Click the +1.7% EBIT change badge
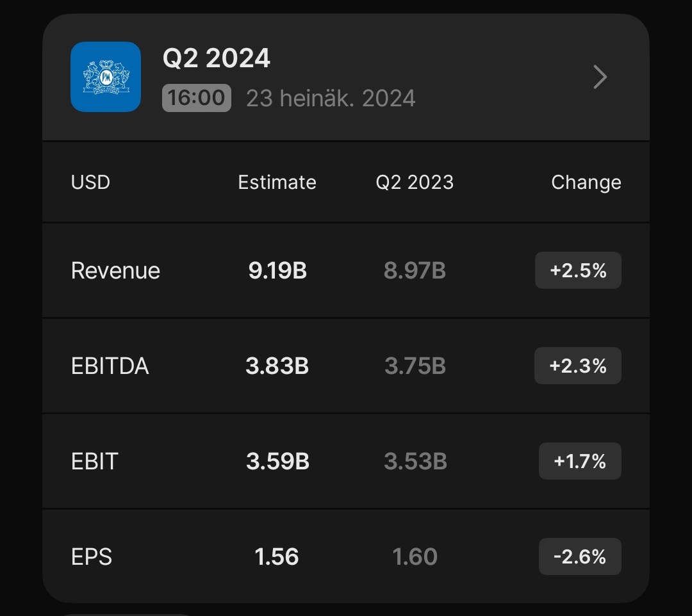 [580, 461]
